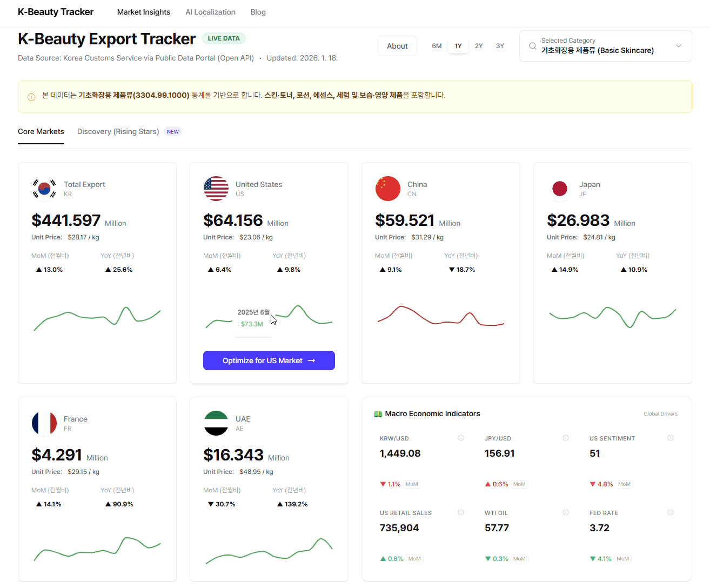Click the United States flag icon
Image resolution: width=710 pixels, height=588 pixels.
[216, 189]
